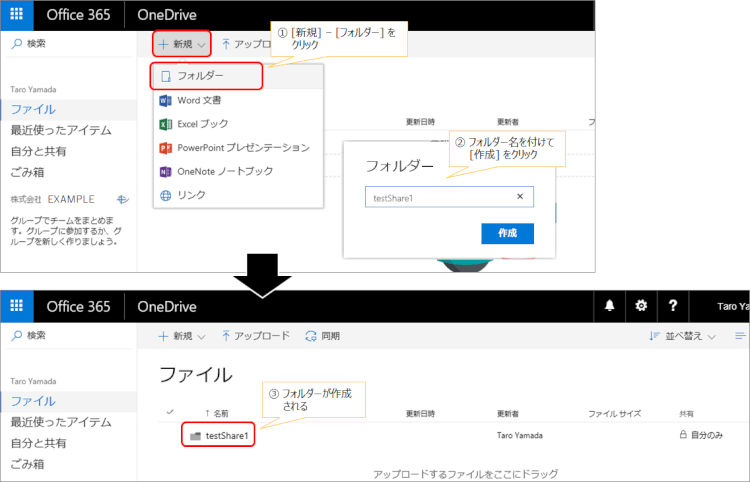Click the lock icon next to 自分のみ
Viewport: 750px width, 482px height.
coord(683,435)
